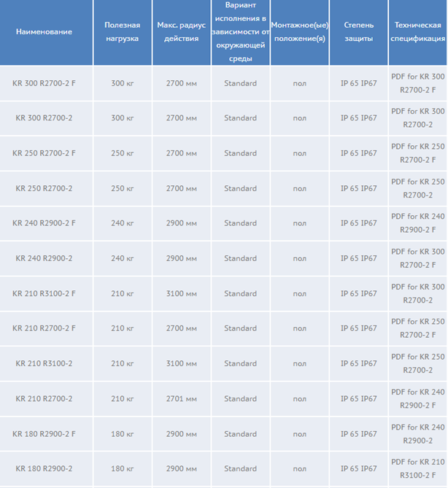
Task: Open the PDF link in the KR 210 R3100-2 row
Action: tap(418, 364)
